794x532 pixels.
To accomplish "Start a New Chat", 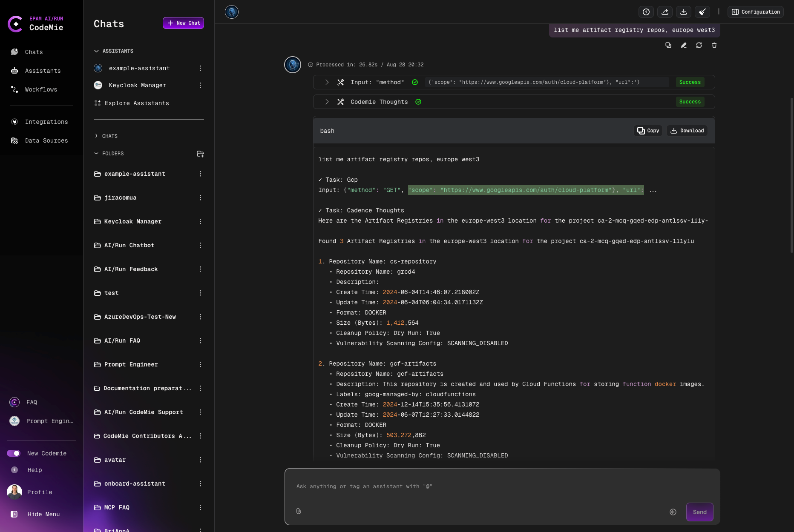I will pos(183,23).
